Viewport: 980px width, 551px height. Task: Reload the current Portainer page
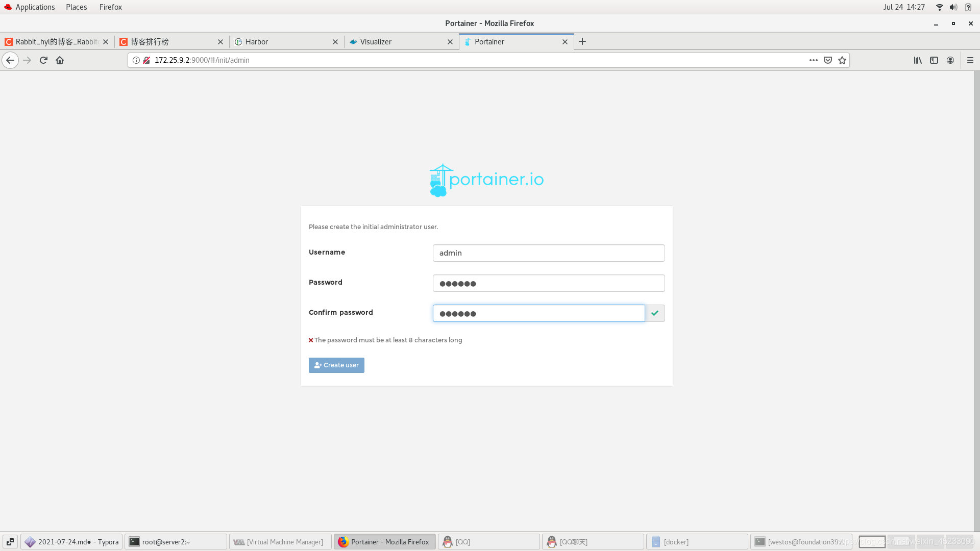pyautogui.click(x=43, y=60)
